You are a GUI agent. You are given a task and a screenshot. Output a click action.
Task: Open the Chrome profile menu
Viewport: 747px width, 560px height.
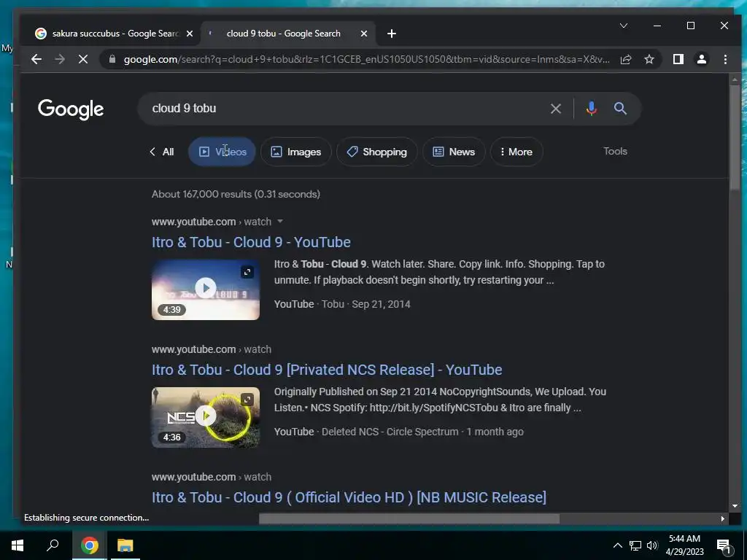click(x=701, y=59)
